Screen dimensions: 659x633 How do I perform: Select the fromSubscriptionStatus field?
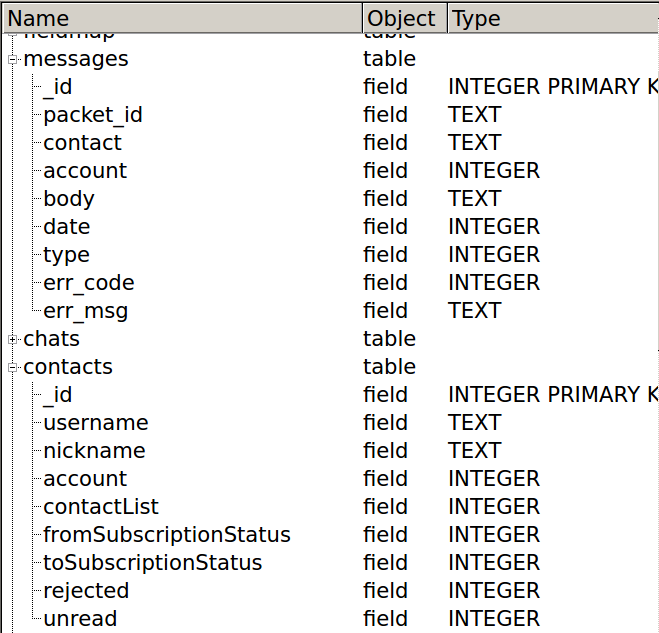tap(167, 535)
